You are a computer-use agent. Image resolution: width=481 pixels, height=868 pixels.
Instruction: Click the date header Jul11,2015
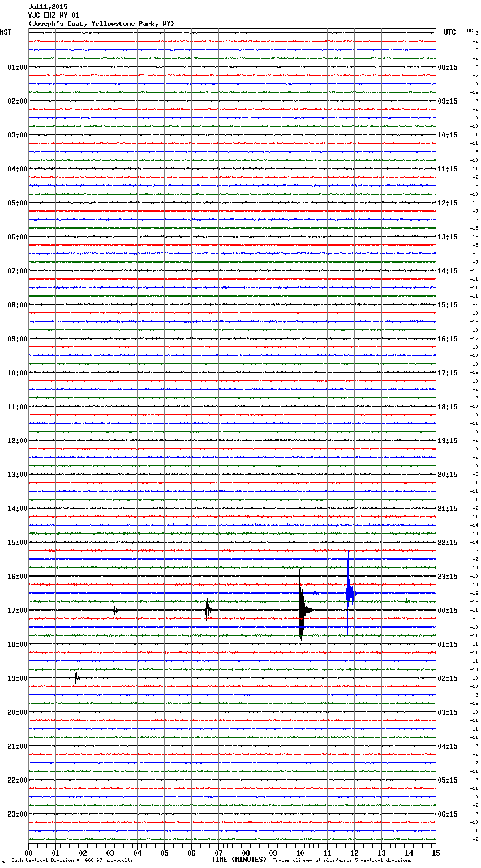point(48,7)
